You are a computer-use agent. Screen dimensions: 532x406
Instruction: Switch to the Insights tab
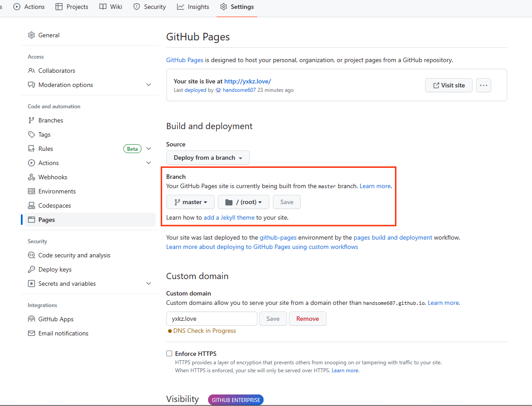[x=193, y=7]
